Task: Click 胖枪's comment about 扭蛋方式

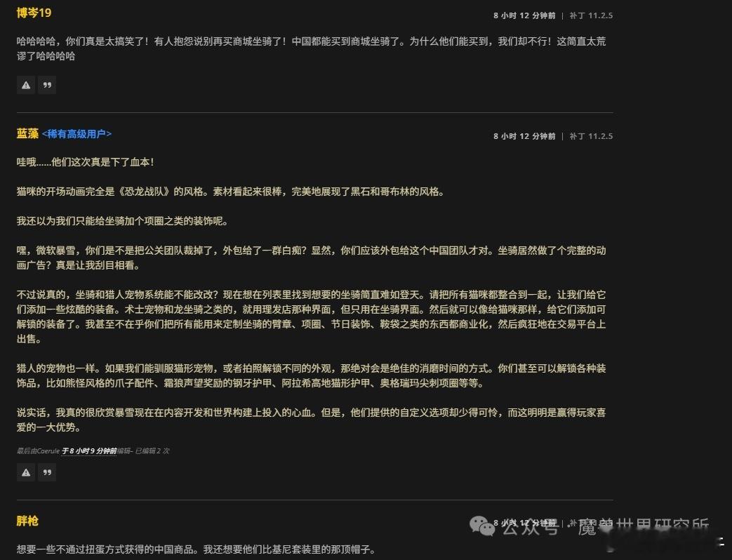Action: point(196,549)
